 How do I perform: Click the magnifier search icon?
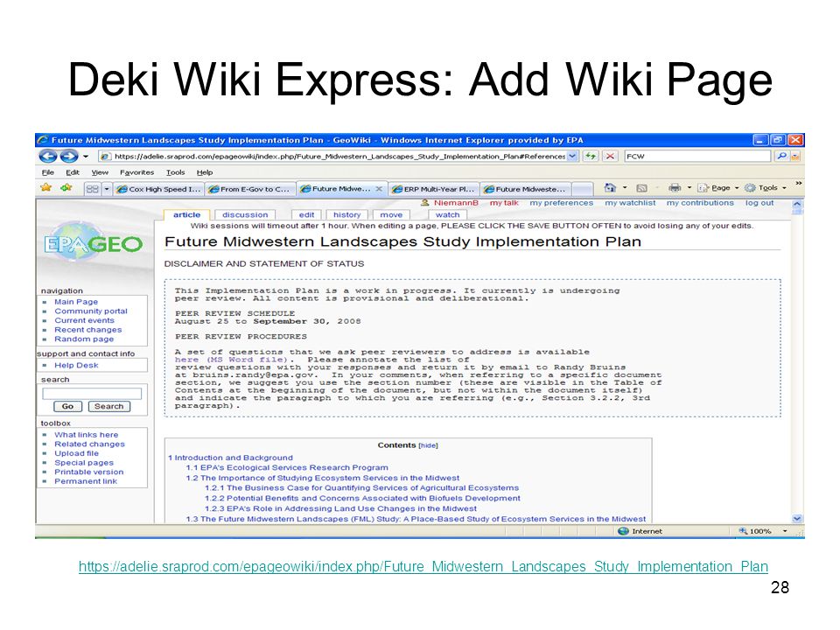[782, 157]
